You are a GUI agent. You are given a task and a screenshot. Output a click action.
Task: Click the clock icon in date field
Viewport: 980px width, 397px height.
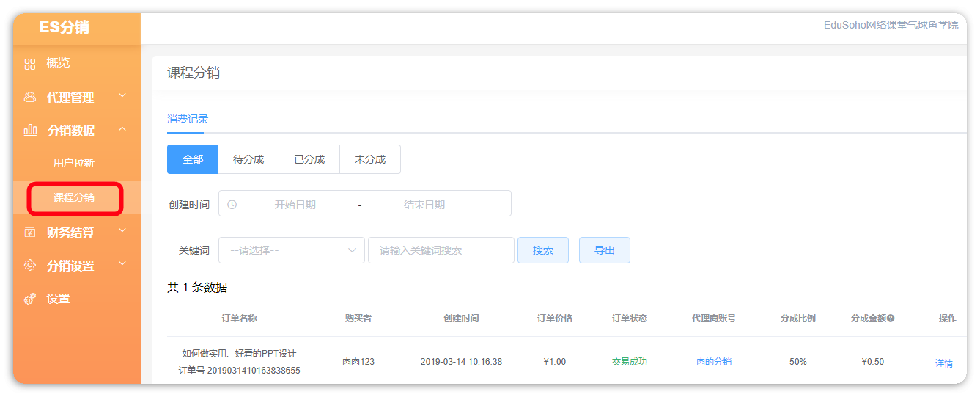[232, 205]
